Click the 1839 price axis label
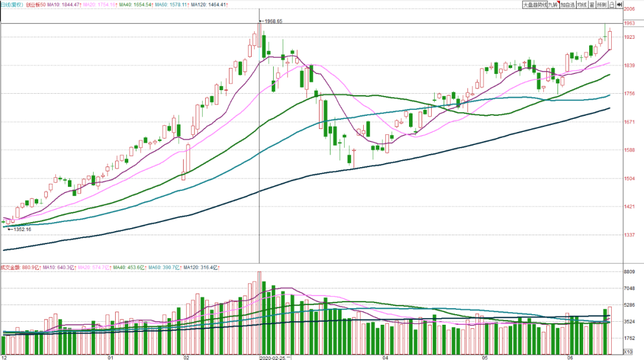 pos(629,66)
